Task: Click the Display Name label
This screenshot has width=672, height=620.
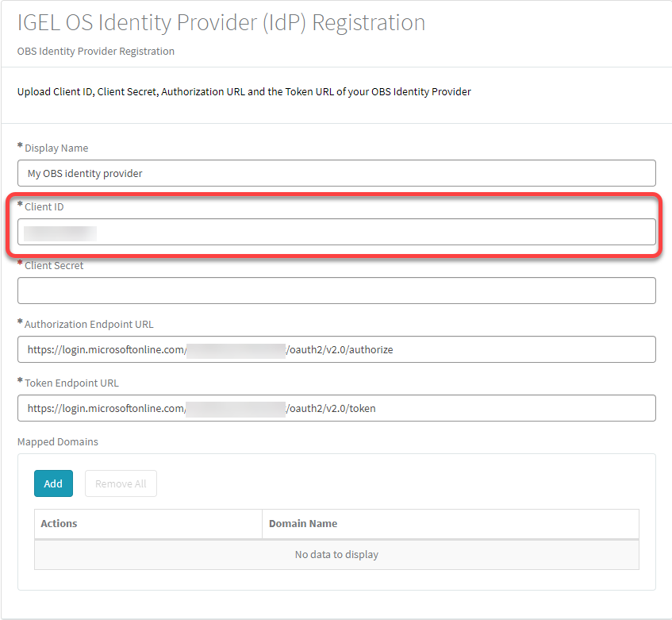Action: coord(56,148)
